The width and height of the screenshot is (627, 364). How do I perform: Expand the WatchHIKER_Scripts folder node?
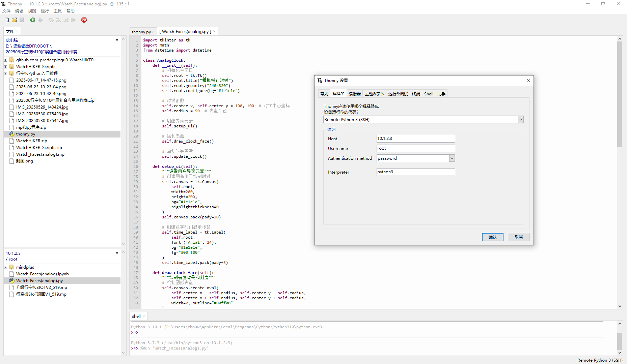pyautogui.click(x=6, y=67)
